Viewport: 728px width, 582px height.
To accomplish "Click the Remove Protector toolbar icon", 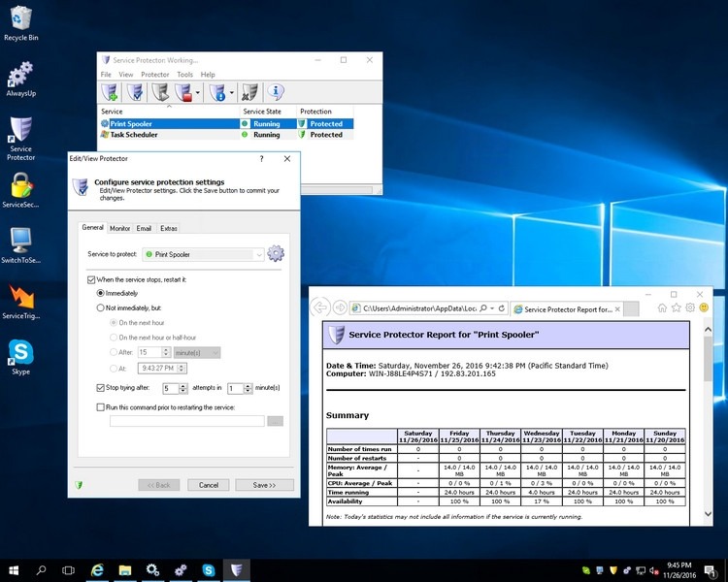I will [249, 93].
